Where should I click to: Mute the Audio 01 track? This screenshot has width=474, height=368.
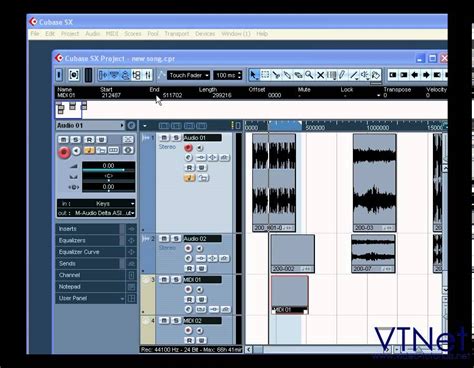pyautogui.click(x=164, y=138)
